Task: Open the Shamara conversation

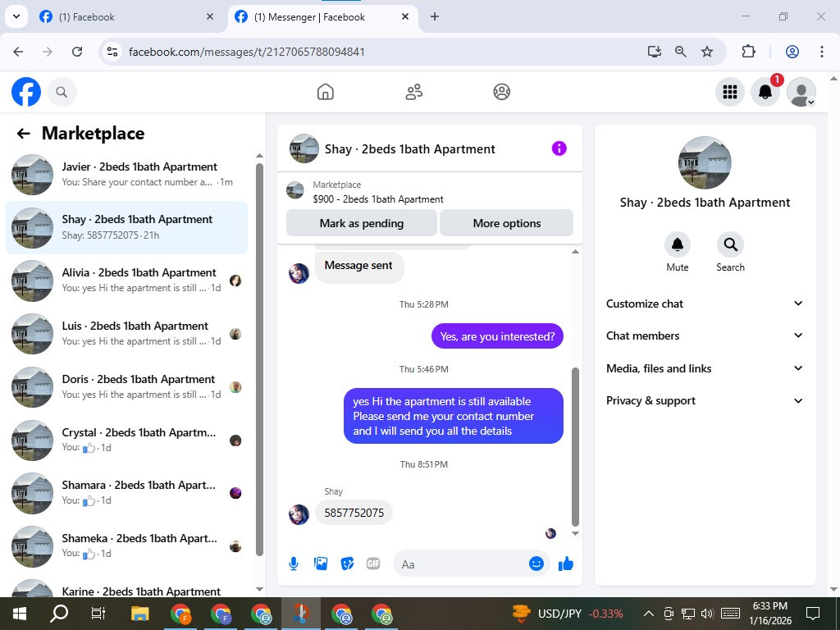Action: pyautogui.click(x=126, y=493)
